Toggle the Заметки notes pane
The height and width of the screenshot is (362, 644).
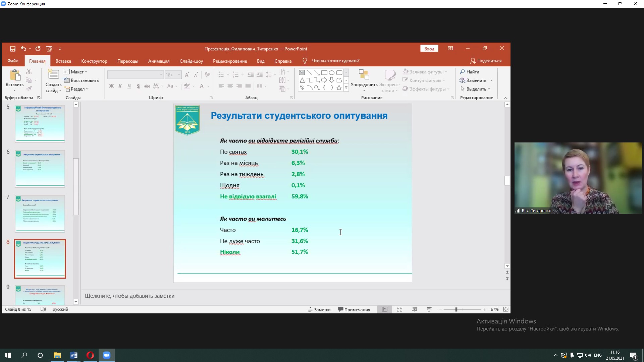319,310
